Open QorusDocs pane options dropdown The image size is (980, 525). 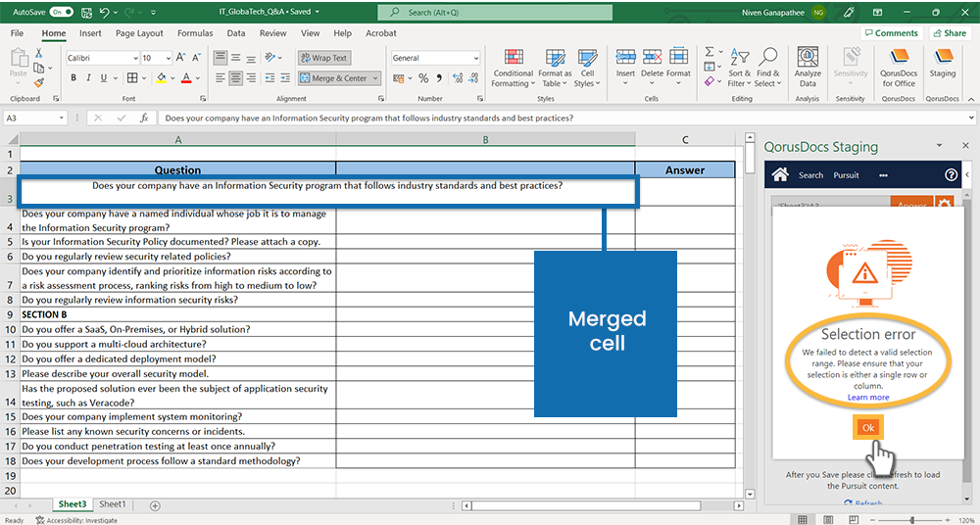pos(940,146)
